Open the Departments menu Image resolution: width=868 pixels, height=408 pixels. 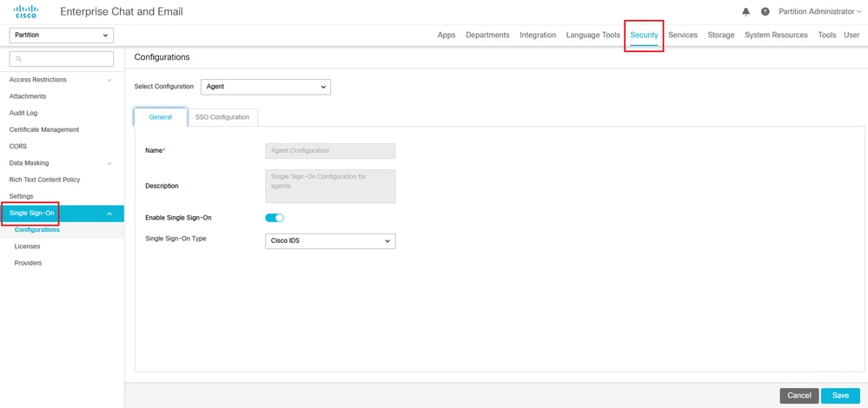(x=487, y=35)
